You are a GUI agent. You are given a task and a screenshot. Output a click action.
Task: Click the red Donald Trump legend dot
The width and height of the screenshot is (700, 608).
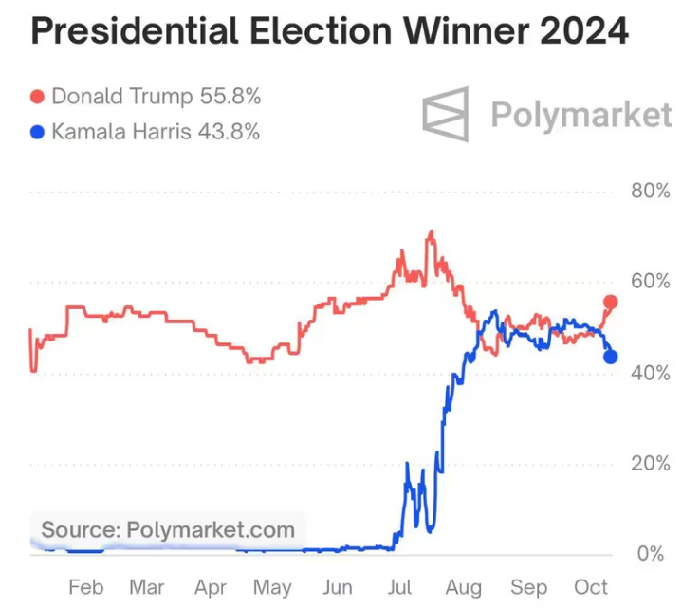pos(38,97)
